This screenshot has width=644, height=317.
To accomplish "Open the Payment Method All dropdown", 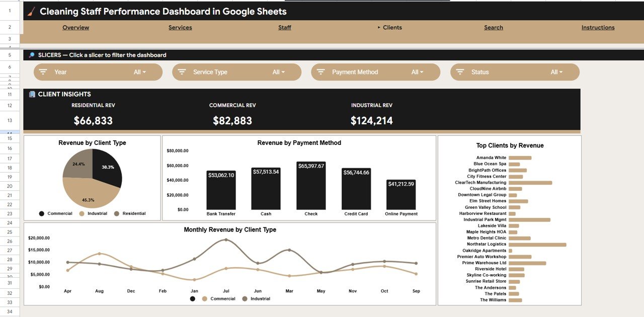I will coord(418,72).
